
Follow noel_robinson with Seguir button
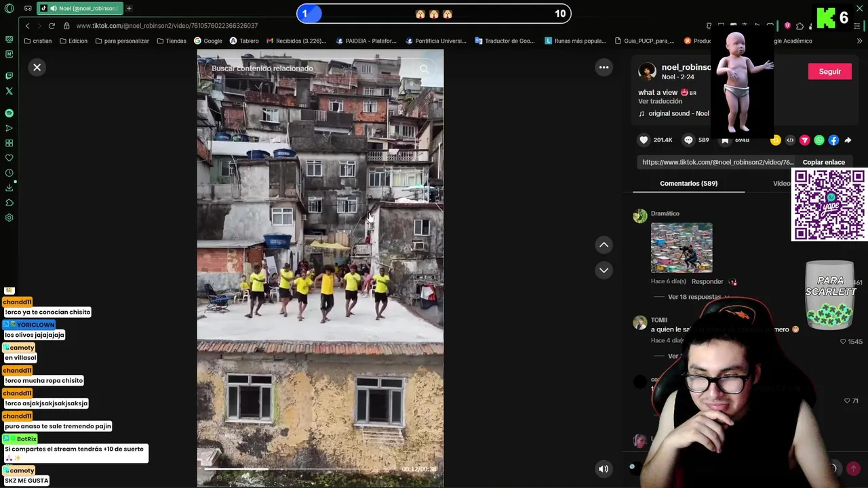pos(829,71)
